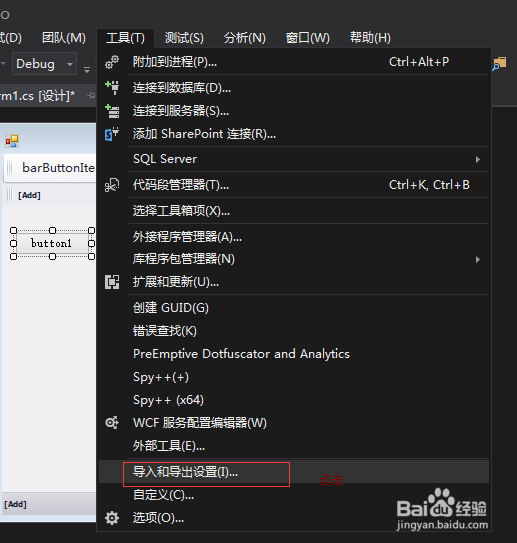Open the 帮助(H) menu
Viewport: 517px width, 543px height.
[x=370, y=38]
